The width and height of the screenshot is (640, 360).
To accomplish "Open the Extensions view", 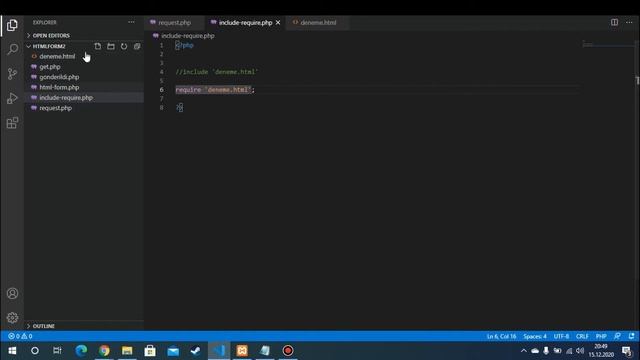I will pyautogui.click(x=12, y=123).
